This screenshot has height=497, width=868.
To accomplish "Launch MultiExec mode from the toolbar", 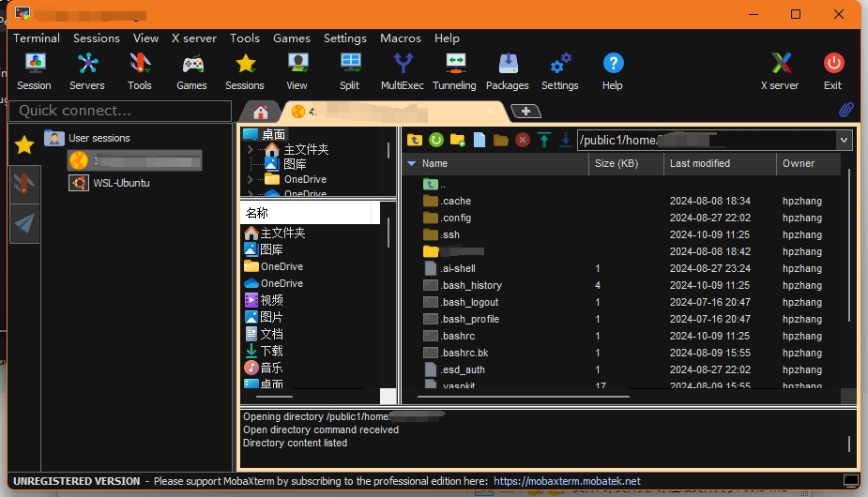I will [x=403, y=71].
